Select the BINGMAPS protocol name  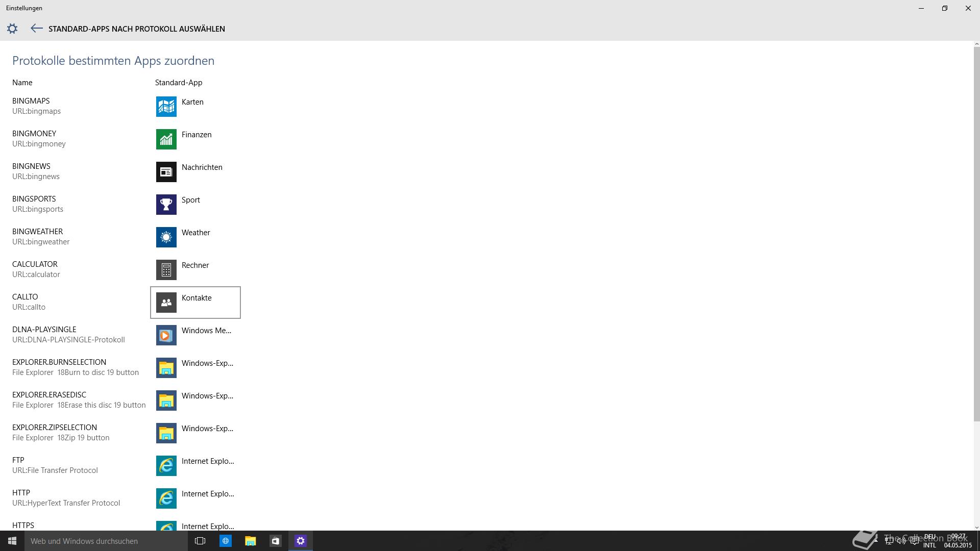click(31, 101)
